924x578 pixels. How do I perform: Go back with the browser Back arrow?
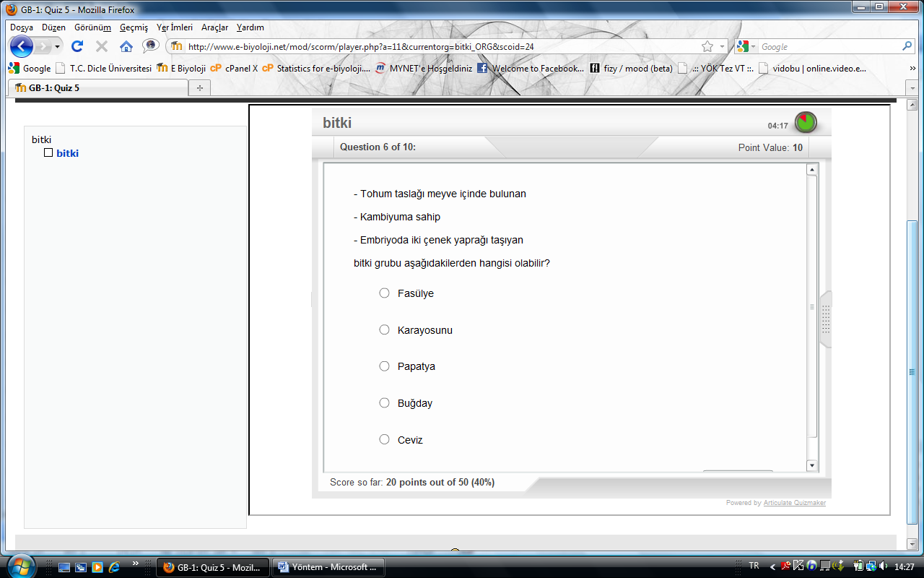pyautogui.click(x=22, y=46)
